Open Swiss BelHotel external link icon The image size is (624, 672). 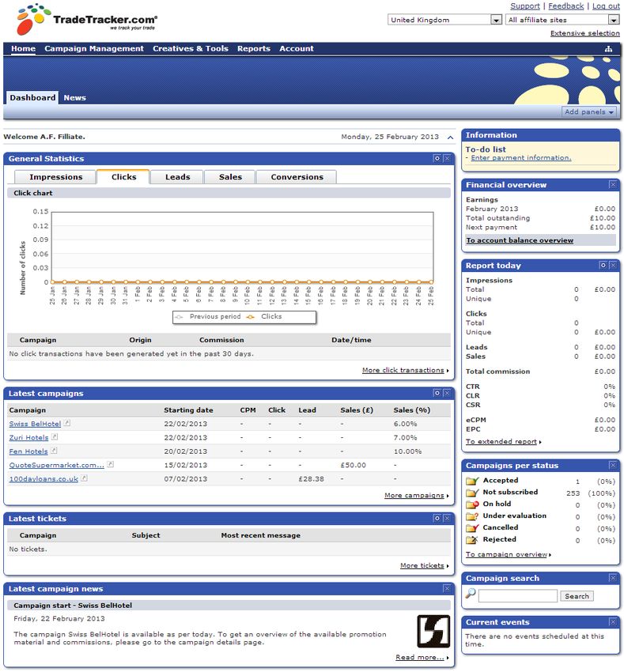click(x=67, y=424)
